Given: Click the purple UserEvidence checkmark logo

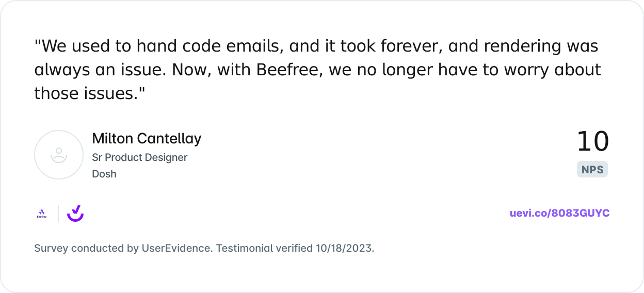Looking at the screenshot, I should tap(75, 213).
